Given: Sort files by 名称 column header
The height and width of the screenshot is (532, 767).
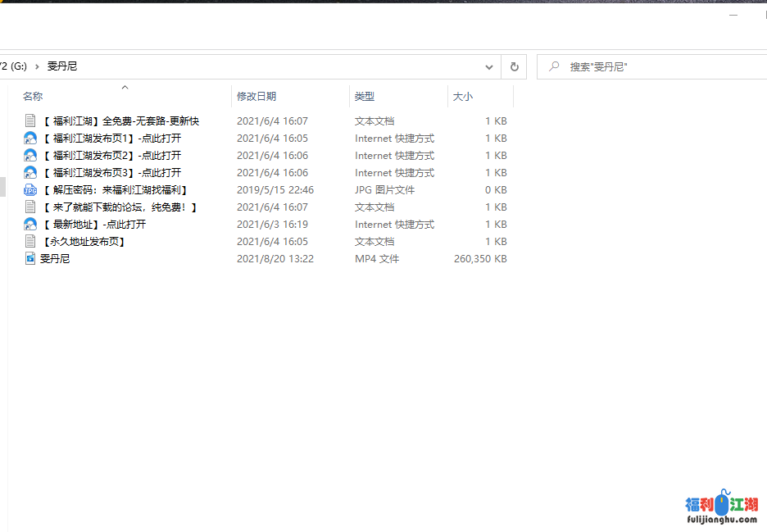Looking at the screenshot, I should point(33,97).
